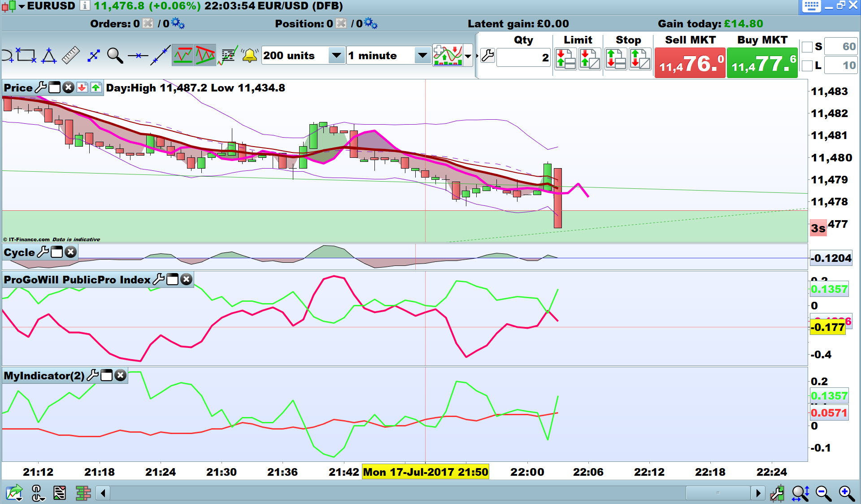Click the add indicator chart icon
The height and width of the screenshot is (504, 861).
pyautogui.click(x=448, y=56)
